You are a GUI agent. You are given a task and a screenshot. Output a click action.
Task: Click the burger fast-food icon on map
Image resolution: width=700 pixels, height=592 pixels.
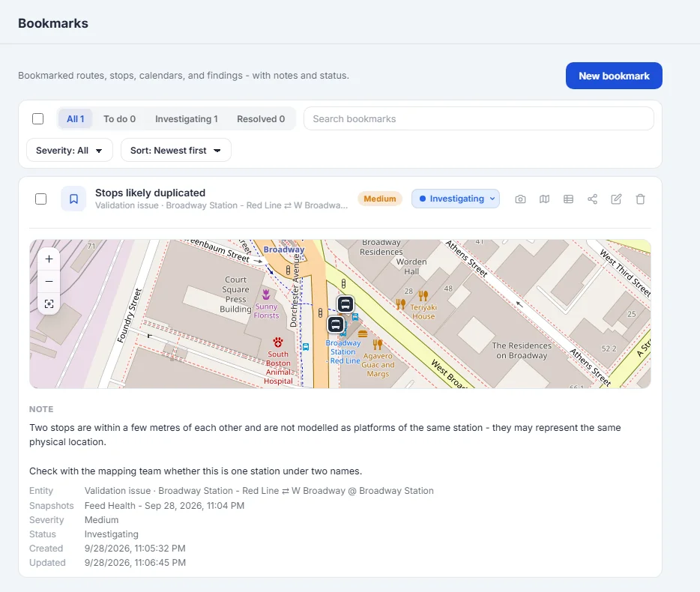coord(363,333)
